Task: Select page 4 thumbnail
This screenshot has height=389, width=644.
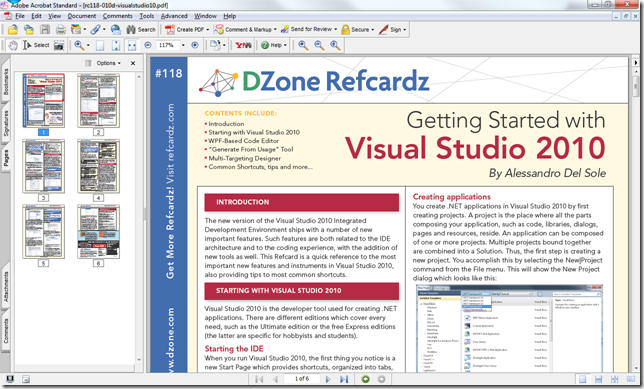Action: pyautogui.click(x=98, y=166)
